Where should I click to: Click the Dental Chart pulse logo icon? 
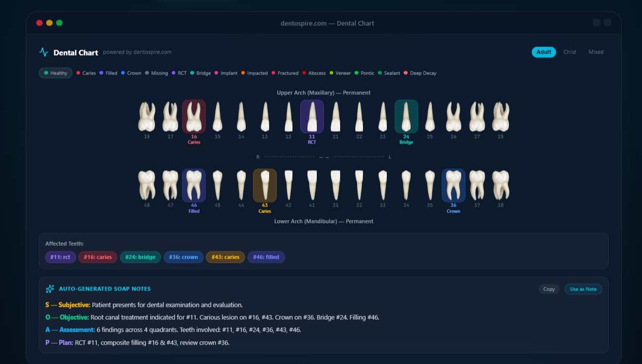[x=44, y=52]
